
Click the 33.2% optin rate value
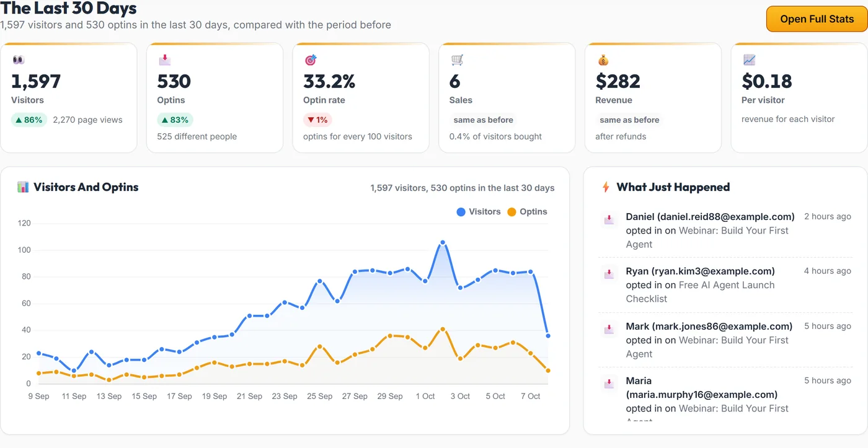point(329,81)
